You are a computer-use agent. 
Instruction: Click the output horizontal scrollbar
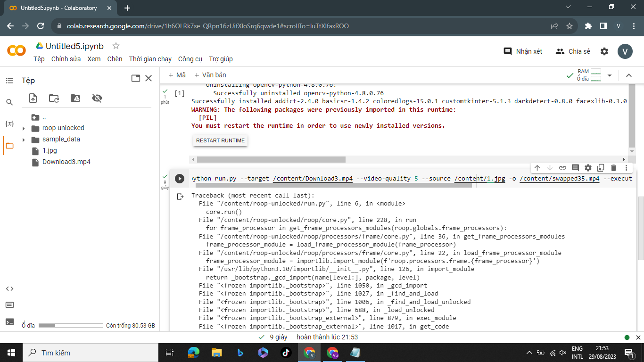[271, 159]
